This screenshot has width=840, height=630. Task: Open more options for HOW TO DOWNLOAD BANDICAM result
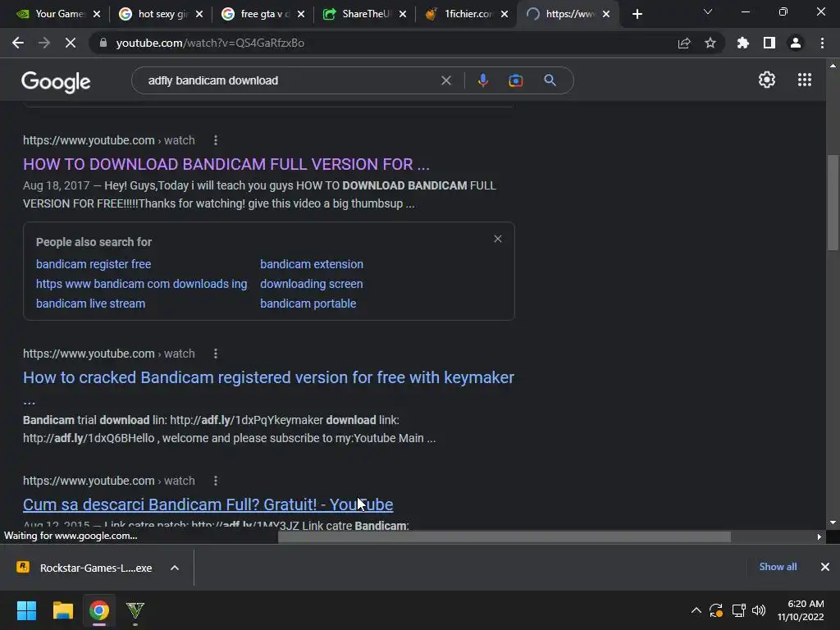[216, 140]
